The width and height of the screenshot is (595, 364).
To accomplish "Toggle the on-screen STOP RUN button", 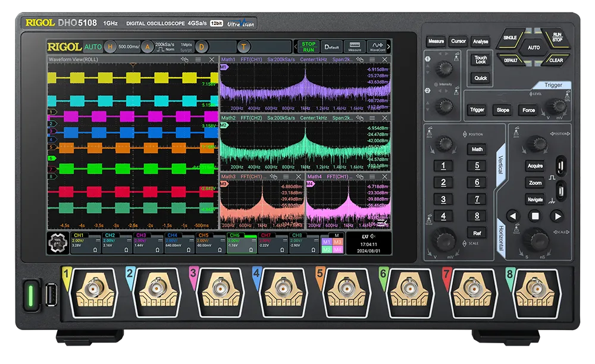I will point(308,46).
